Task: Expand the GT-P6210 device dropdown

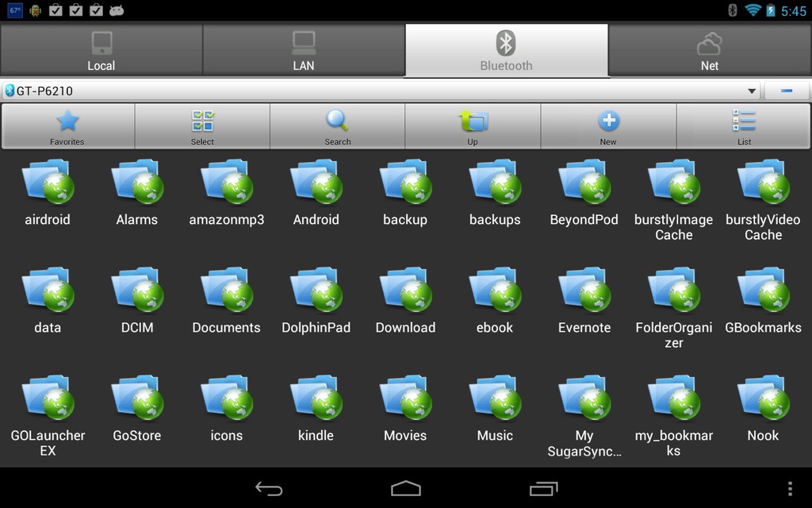Action: [x=381, y=90]
